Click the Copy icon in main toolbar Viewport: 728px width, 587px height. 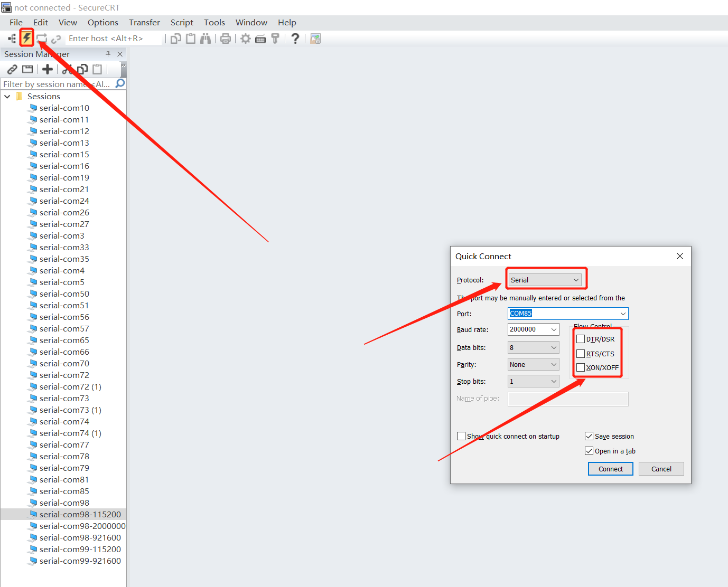[176, 39]
